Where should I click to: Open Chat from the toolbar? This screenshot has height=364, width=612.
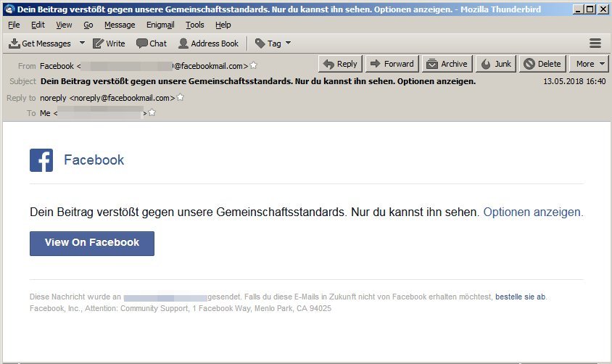tap(152, 44)
